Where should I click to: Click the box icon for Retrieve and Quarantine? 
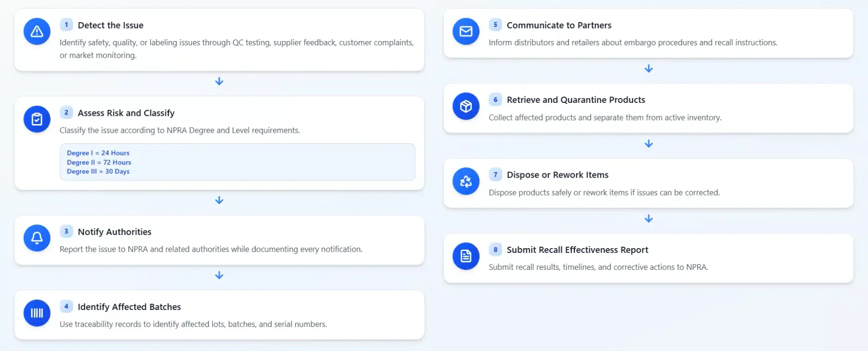tap(466, 106)
